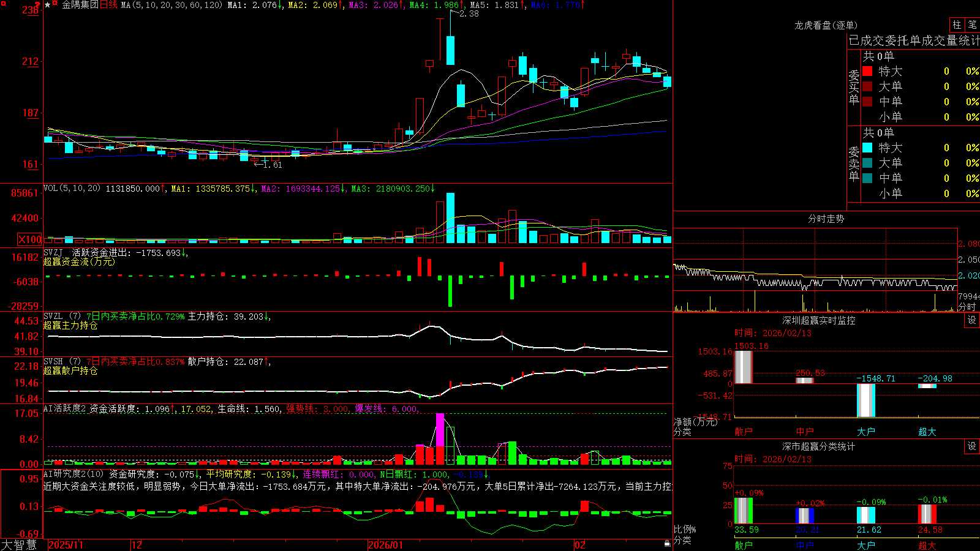Click the red 超大 24.58 bar
The image size is (980, 551).
[927, 514]
